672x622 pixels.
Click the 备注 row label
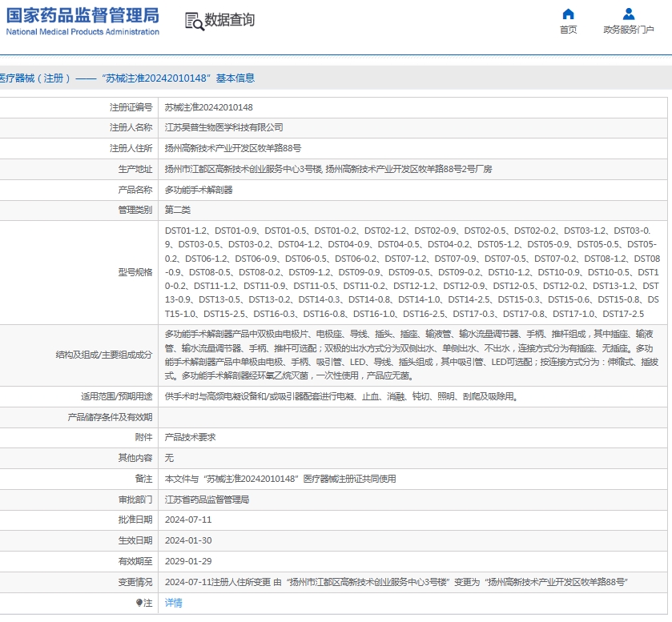coord(143,479)
